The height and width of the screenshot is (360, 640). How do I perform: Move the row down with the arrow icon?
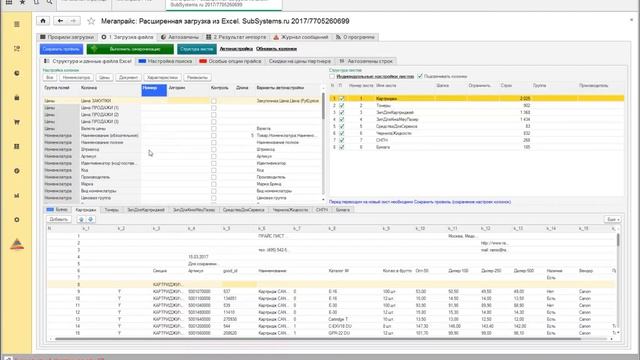pos(91,219)
